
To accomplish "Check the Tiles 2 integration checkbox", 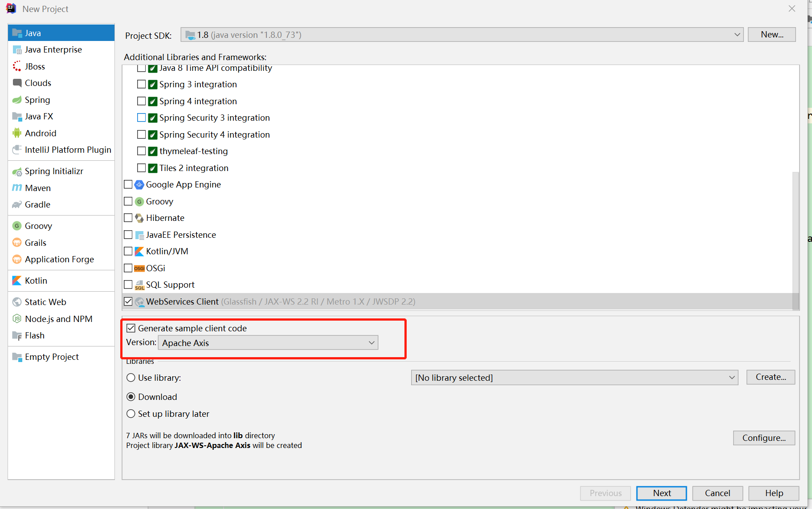I will point(142,168).
